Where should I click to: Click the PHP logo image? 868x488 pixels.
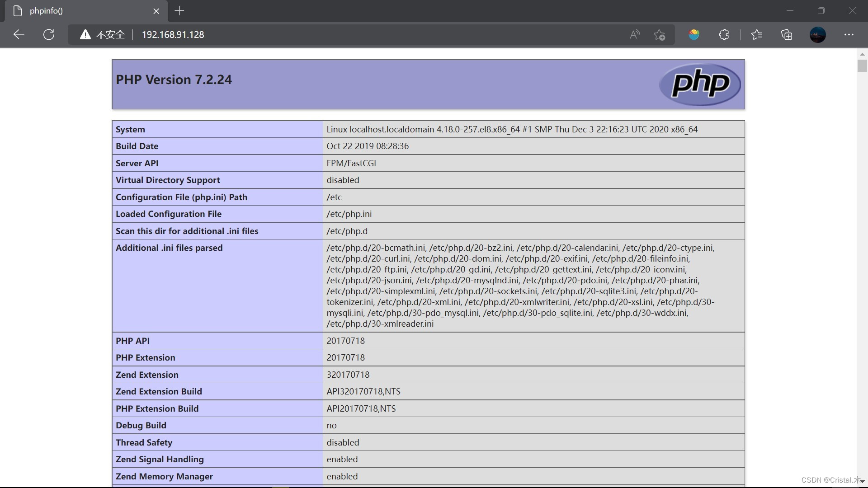pyautogui.click(x=700, y=84)
